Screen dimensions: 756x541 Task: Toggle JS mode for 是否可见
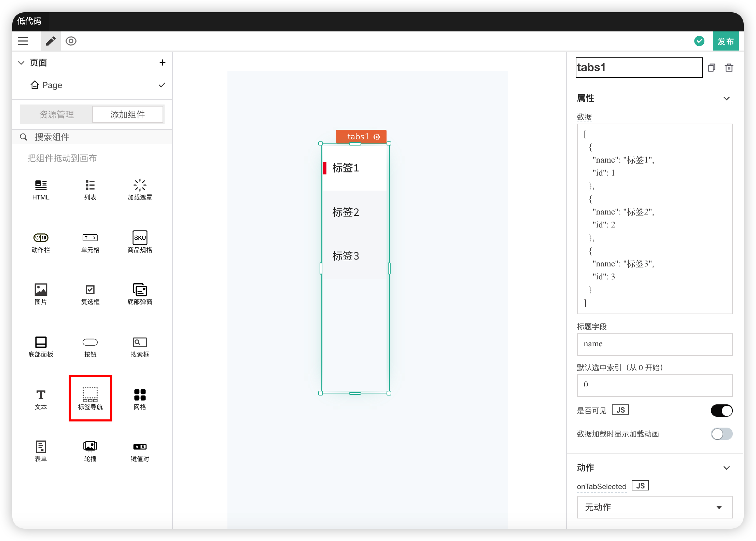click(620, 410)
